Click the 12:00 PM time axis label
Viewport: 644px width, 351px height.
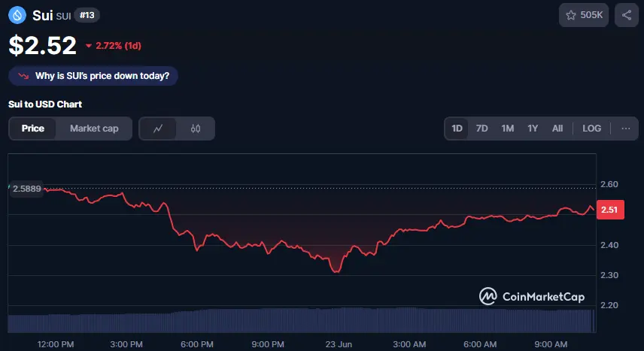pyautogui.click(x=56, y=344)
